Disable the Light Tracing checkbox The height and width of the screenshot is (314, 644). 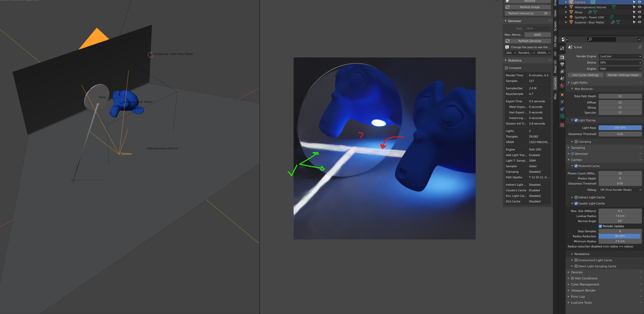576,120
